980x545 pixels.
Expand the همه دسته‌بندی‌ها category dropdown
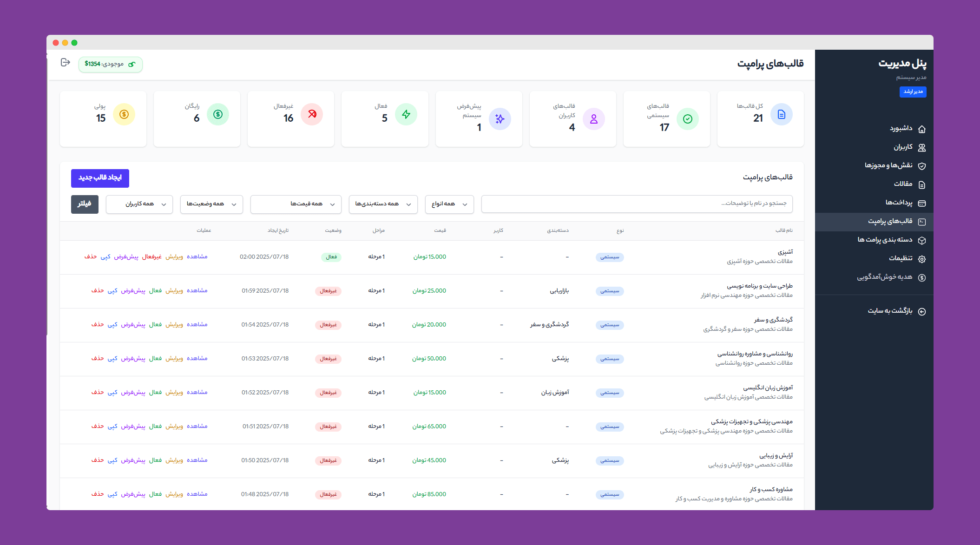click(383, 204)
